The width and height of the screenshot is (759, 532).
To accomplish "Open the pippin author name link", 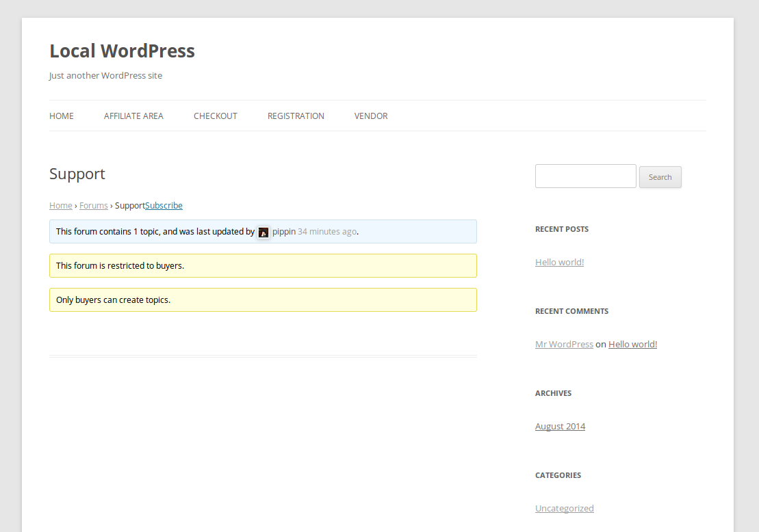I will [284, 232].
